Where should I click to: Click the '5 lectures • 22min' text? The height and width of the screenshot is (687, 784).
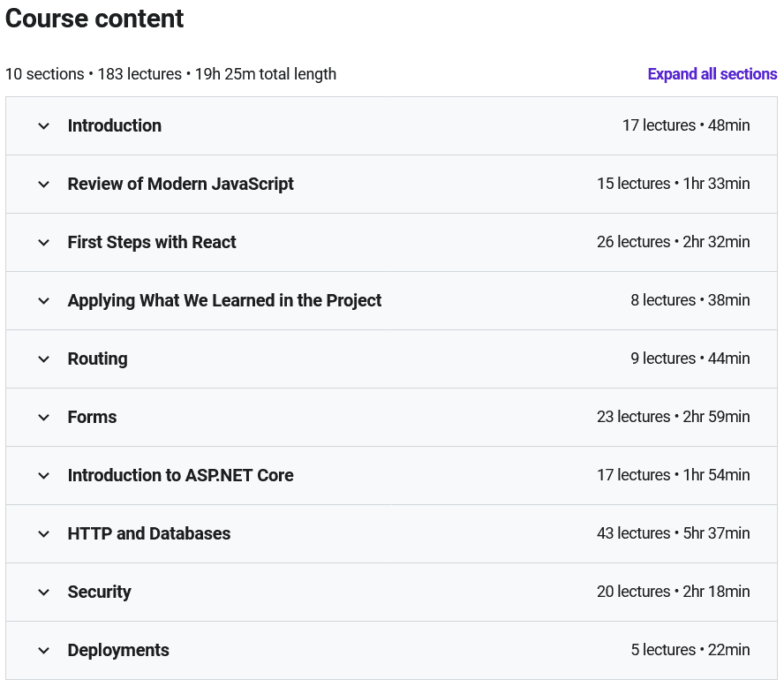click(x=690, y=650)
